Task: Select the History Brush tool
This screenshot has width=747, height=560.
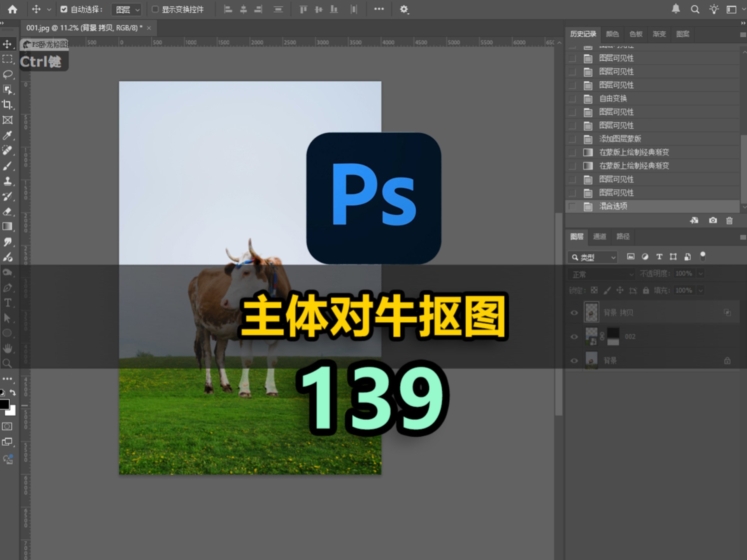Action: point(7,196)
